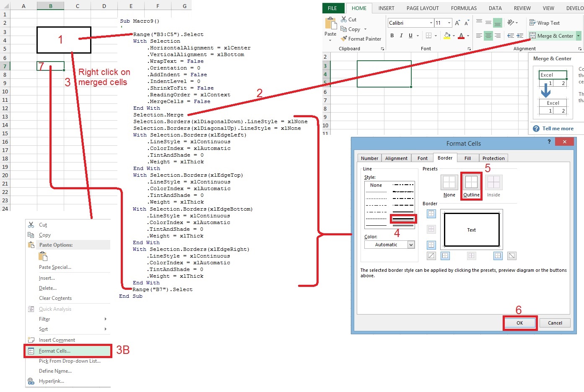
Task: Toggle Bottom Align button
Action: [x=498, y=23]
